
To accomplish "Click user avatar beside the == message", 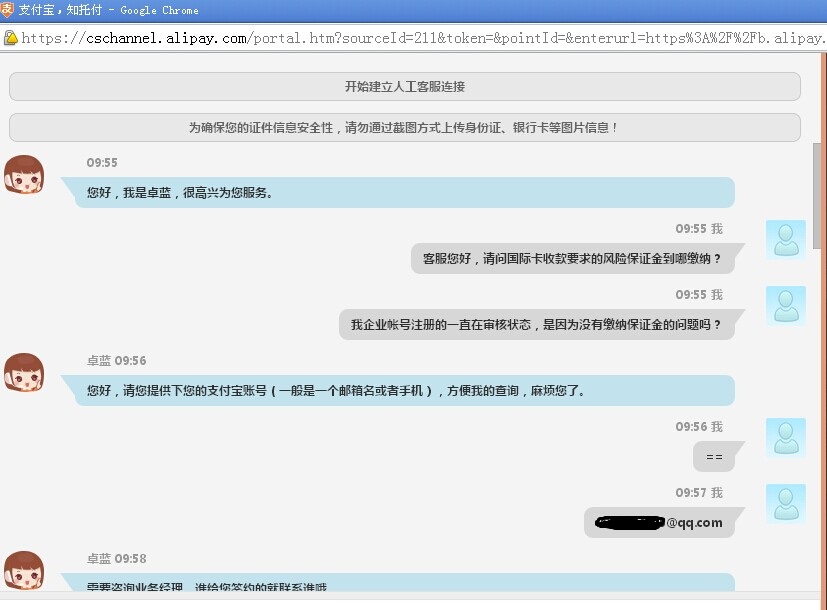I will point(785,438).
